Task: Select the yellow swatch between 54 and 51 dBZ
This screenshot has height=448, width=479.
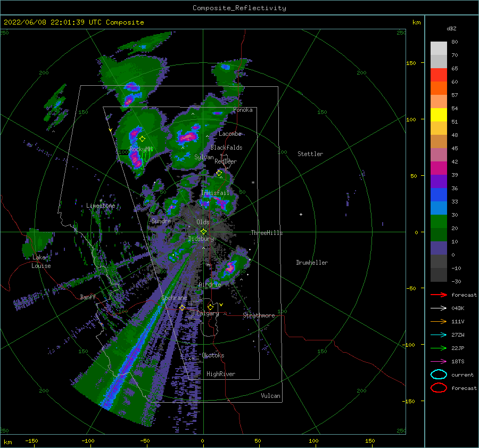Action: pos(439,115)
